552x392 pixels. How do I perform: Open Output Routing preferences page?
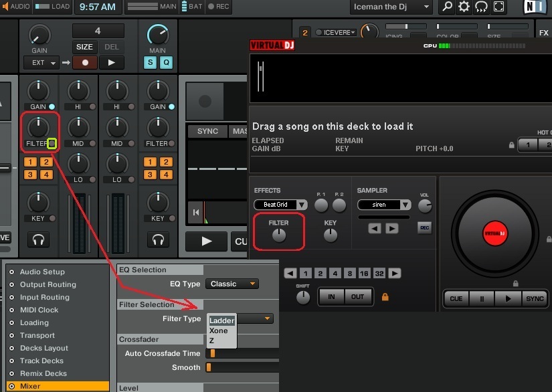[48, 284]
